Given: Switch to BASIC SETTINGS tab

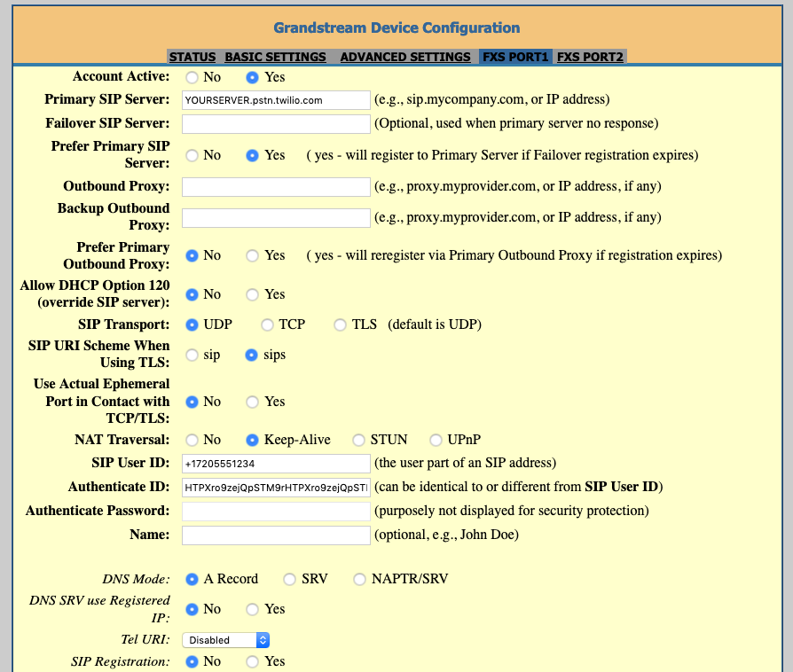Looking at the screenshot, I should tap(275, 57).
